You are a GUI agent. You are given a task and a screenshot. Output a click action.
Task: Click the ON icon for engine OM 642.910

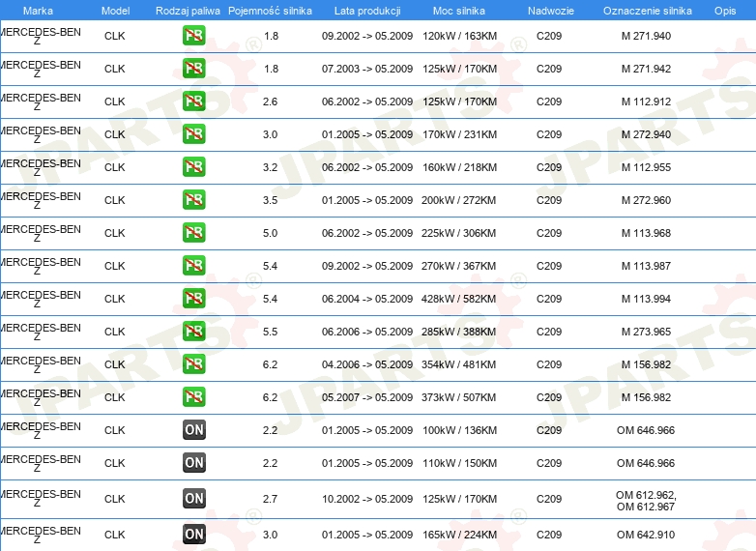pos(194,535)
